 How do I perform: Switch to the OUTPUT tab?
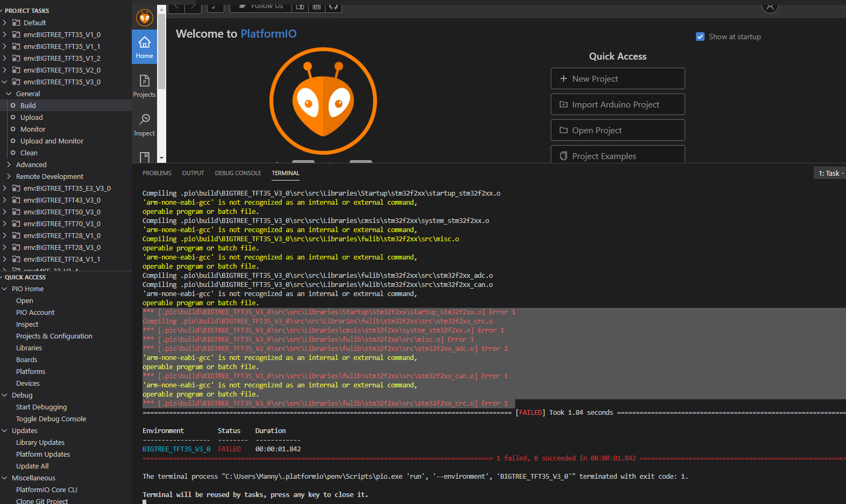coord(193,173)
